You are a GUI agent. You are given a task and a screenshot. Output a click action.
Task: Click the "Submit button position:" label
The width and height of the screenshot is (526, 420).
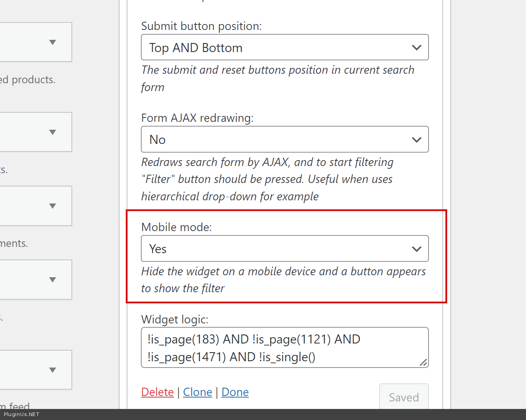[x=201, y=26]
